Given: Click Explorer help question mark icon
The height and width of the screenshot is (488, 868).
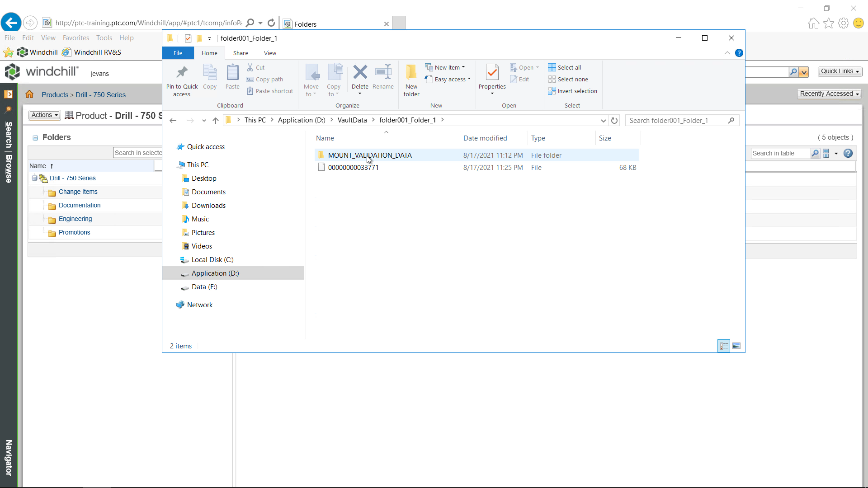Looking at the screenshot, I should pyautogui.click(x=739, y=53).
